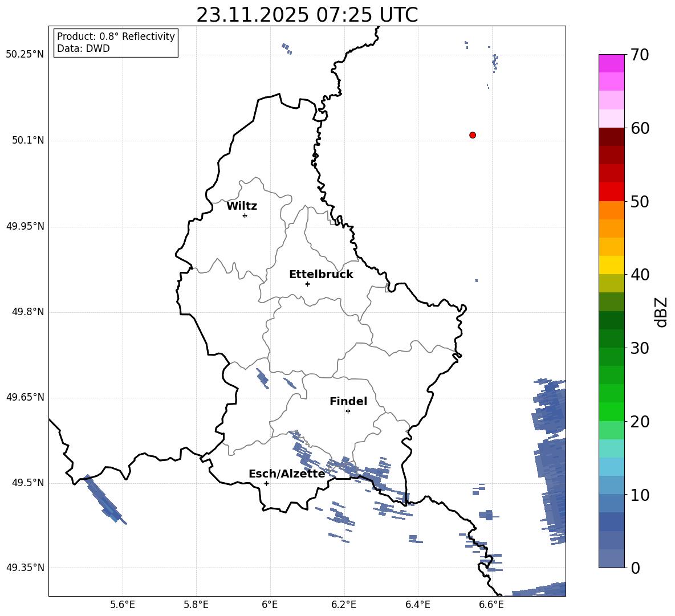Click the Wiltz city label

(x=242, y=206)
